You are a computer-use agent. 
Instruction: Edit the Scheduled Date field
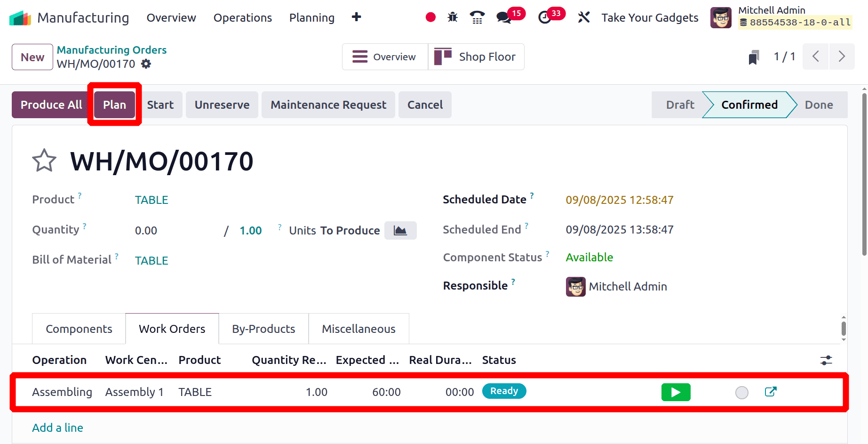point(619,200)
